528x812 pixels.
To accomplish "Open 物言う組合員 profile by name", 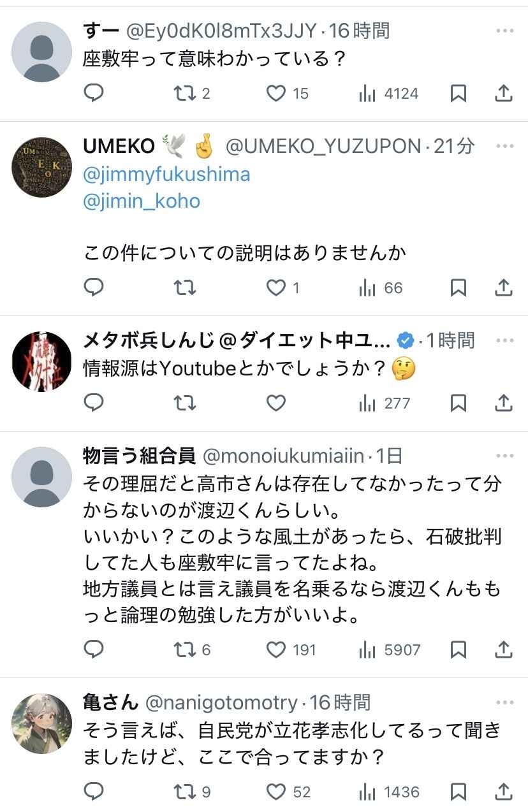I will coord(140,456).
